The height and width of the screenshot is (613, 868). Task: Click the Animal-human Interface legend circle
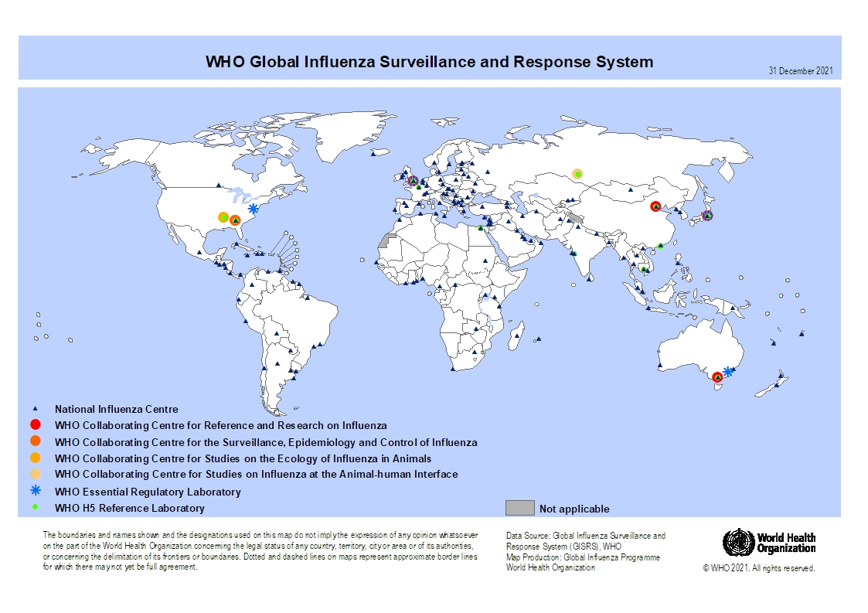coord(35,474)
